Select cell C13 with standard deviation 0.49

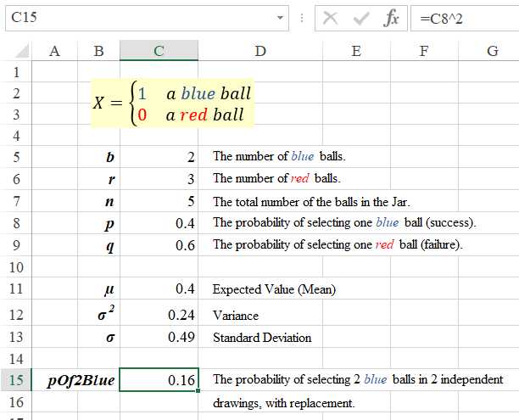click(x=159, y=338)
